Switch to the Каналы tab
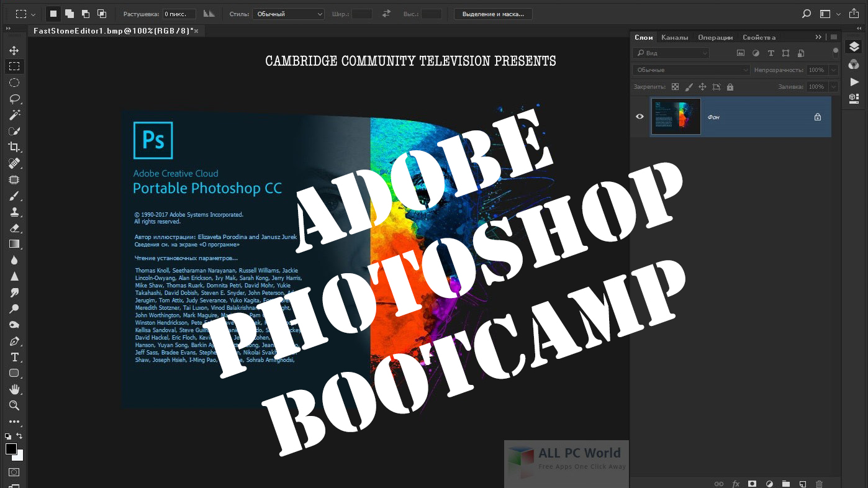The height and width of the screenshot is (488, 868). point(674,37)
